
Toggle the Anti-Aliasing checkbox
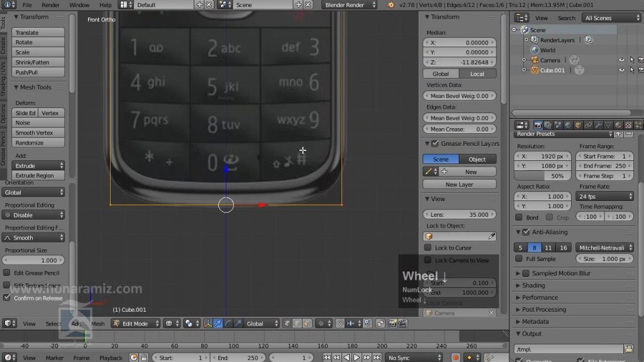(526, 232)
